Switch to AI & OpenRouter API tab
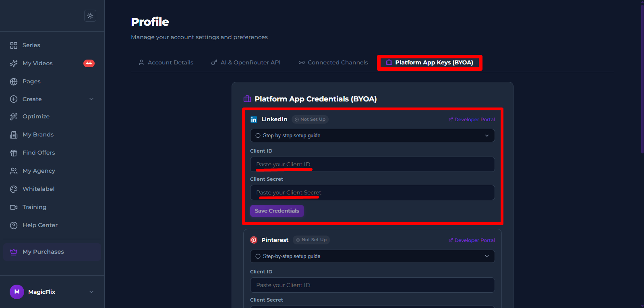Viewport: 644px width, 308px height. [246, 62]
